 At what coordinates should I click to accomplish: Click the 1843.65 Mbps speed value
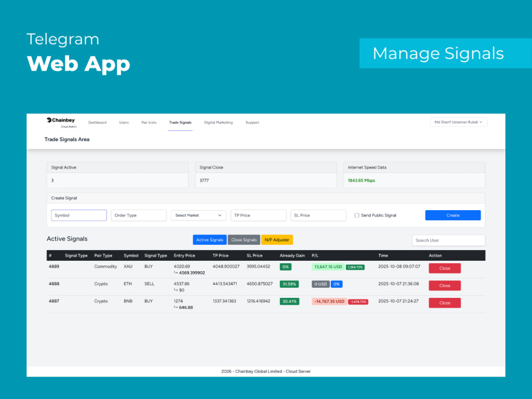click(x=361, y=180)
